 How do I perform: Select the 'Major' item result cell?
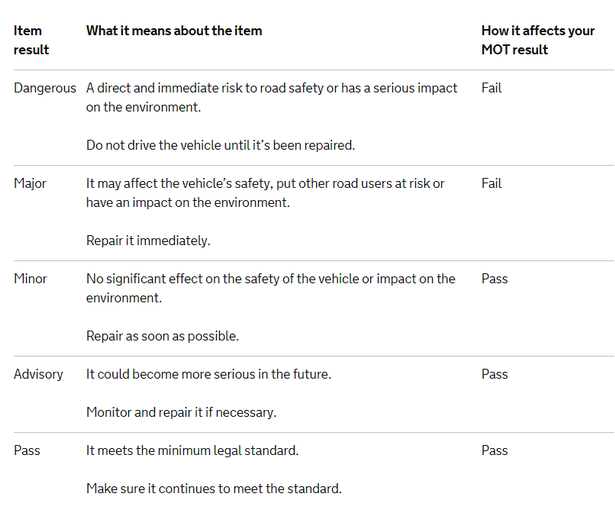click(30, 184)
